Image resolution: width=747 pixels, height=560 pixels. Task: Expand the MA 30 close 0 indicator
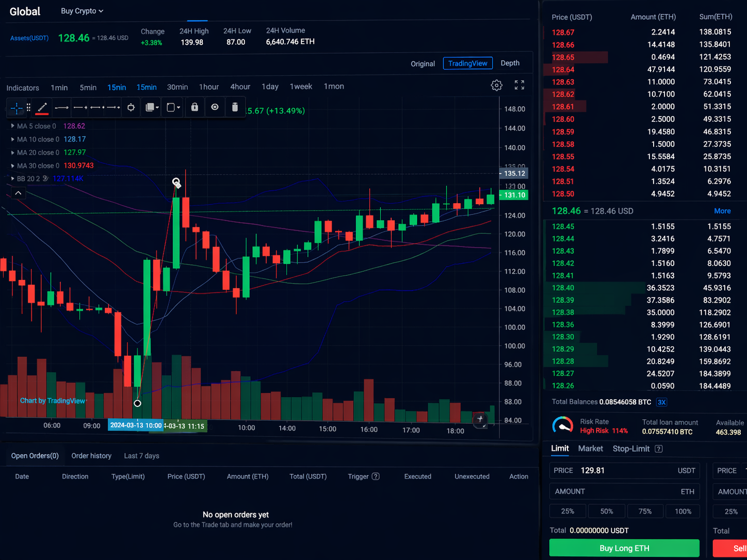coord(12,166)
